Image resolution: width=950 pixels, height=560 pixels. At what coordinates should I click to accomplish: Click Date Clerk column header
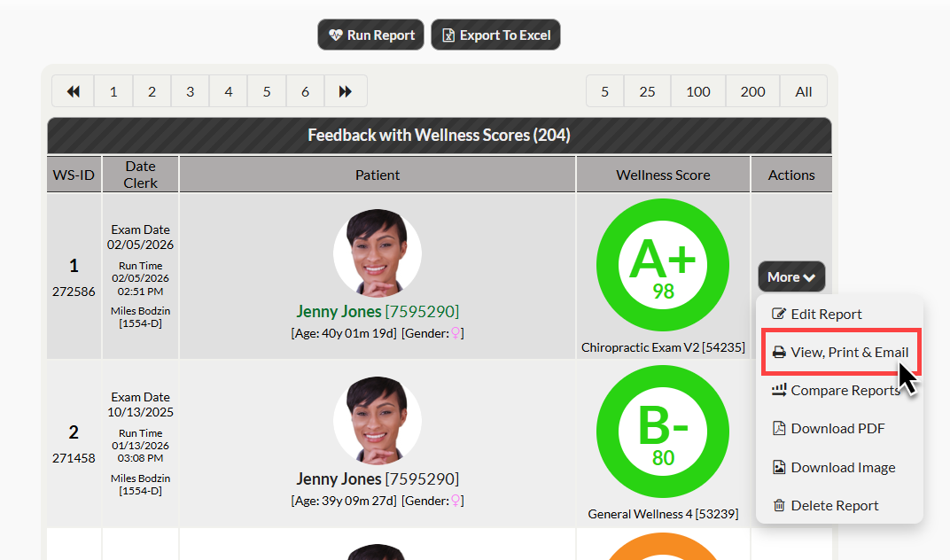[x=141, y=175]
